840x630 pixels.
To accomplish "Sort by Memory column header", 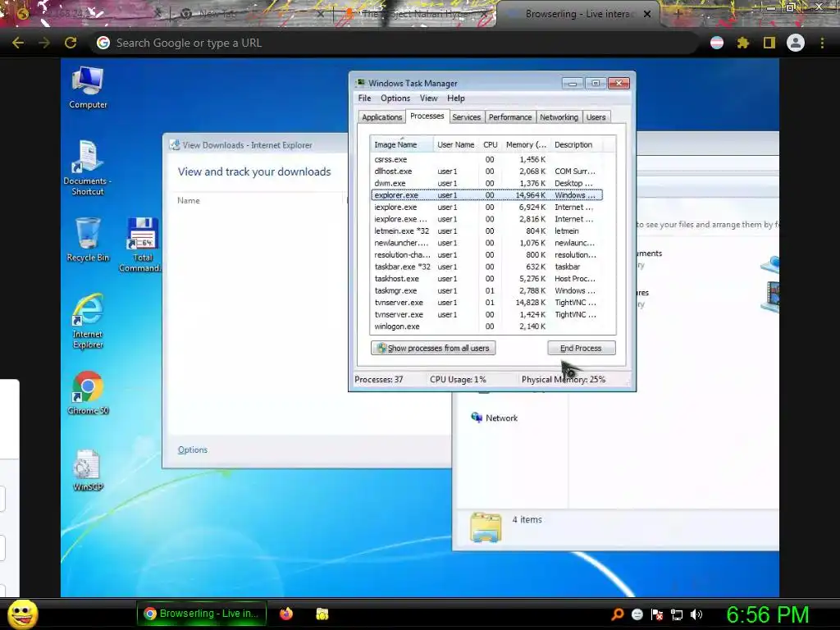I will pyautogui.click(x=526, y=144).
